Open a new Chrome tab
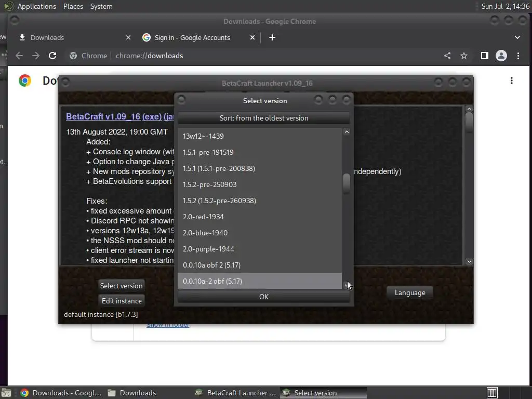532x399 pixels. 272,37
